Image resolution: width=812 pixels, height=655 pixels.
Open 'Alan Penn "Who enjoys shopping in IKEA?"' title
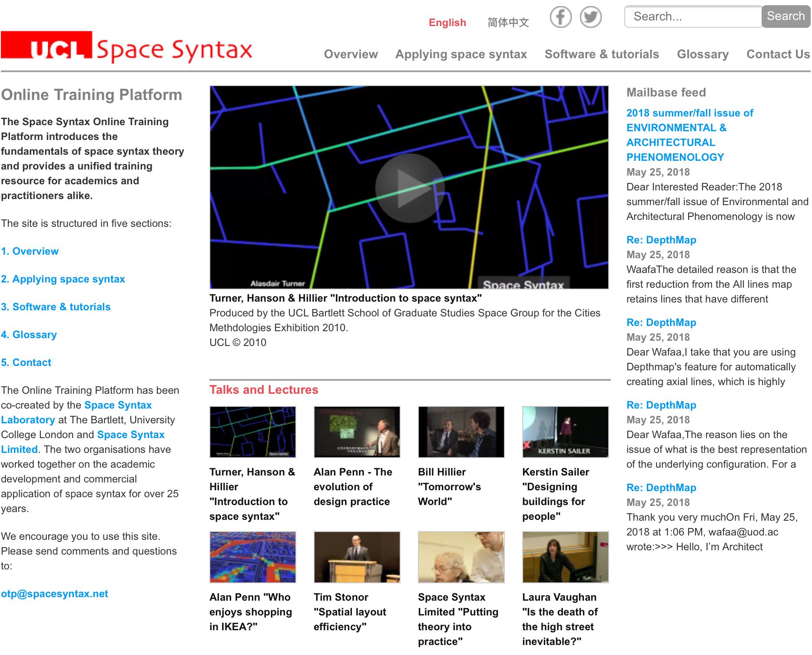(251, 612)
